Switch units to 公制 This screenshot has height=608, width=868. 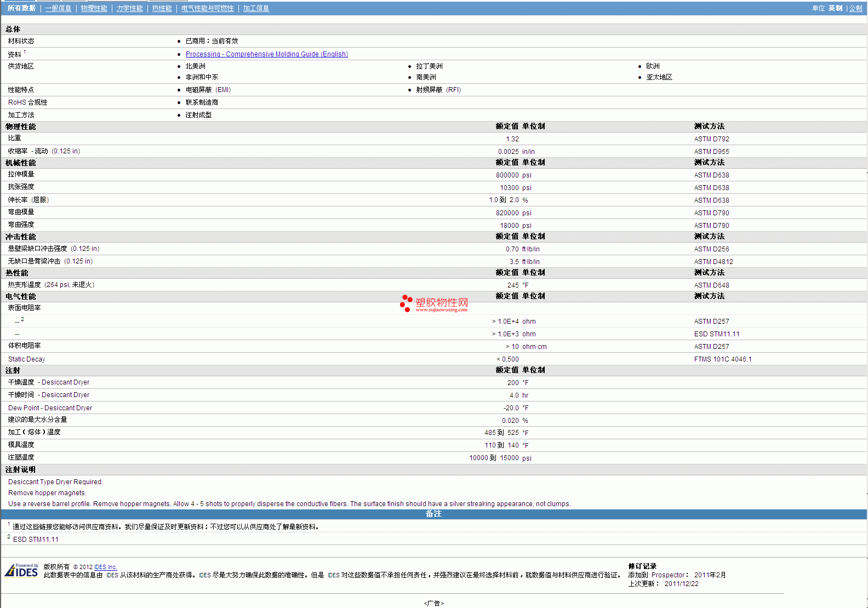pyautogui.click(x=855, y=8)
